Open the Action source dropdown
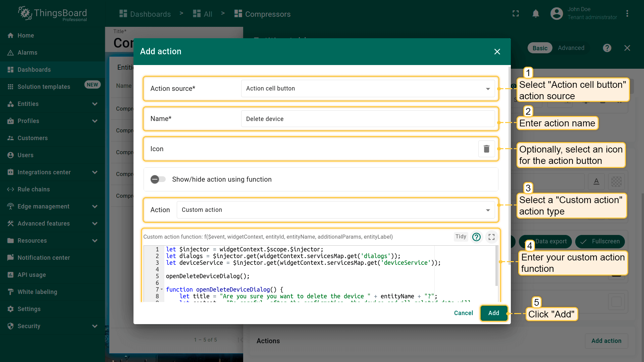The image size is (644, 362). tap(368, 88)
